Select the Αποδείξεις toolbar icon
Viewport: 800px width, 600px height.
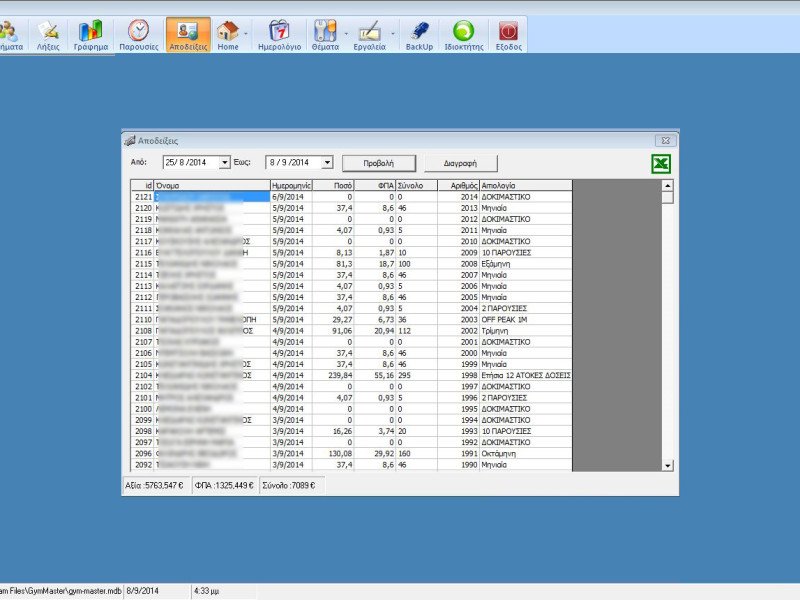click(x=188, y=35)
